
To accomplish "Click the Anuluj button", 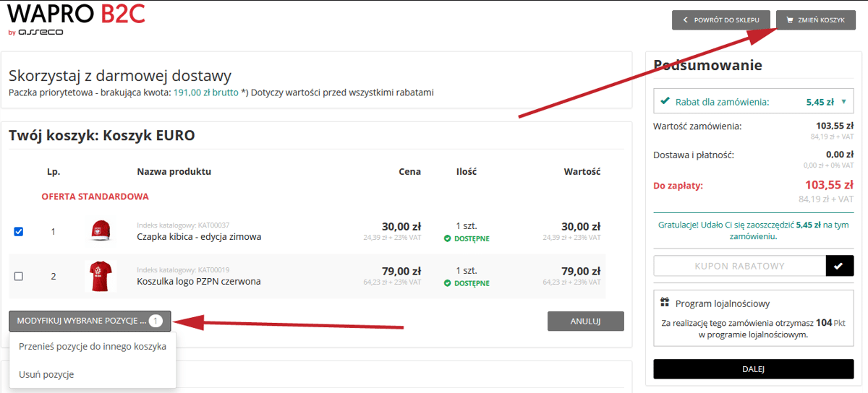I will [586, 321].
